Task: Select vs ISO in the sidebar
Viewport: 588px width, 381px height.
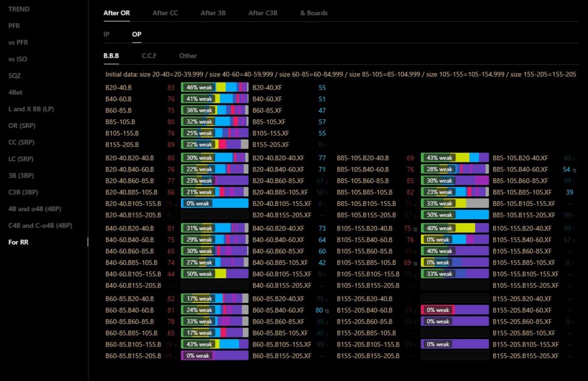Action: pyautogui.click(x=18, y=59)
